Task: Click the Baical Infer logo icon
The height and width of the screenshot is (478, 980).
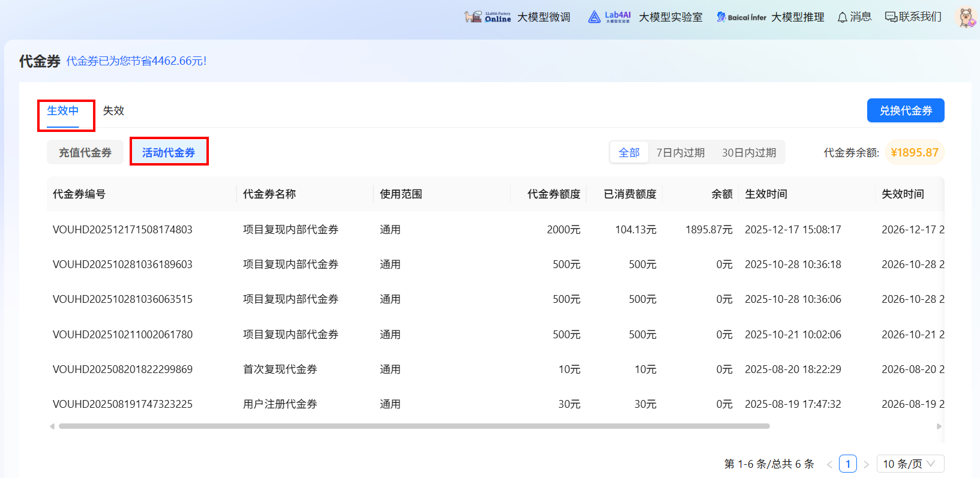Action: pos(721,17)
